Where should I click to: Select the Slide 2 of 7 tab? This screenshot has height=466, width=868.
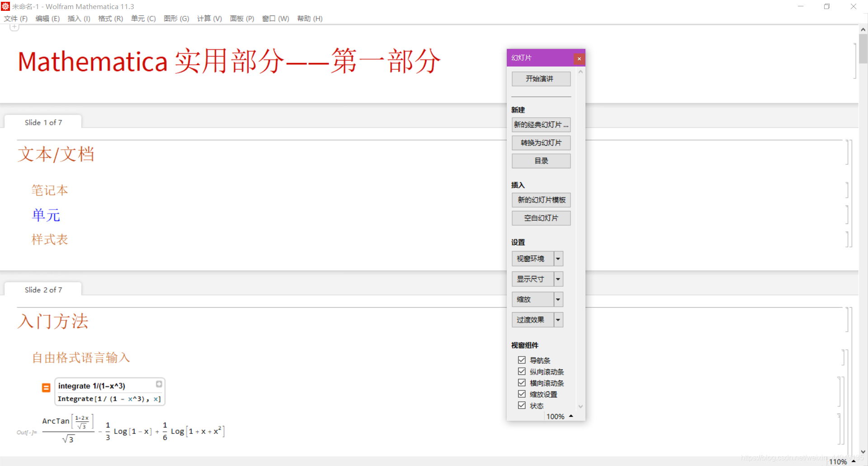[43, 290]
